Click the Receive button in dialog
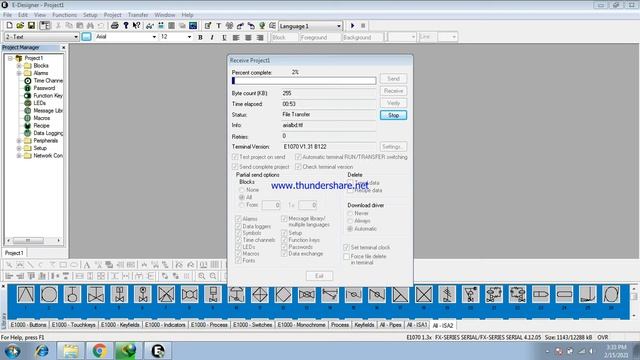This screenshot has width=640, height=360. [x=393, y=91]
